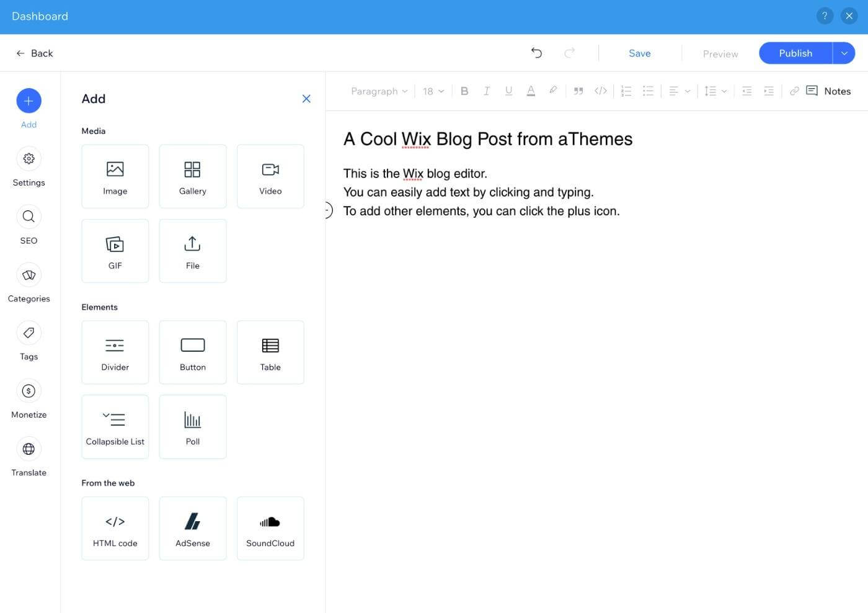
Task: Insert a Divider element
Action: point(115,352)
